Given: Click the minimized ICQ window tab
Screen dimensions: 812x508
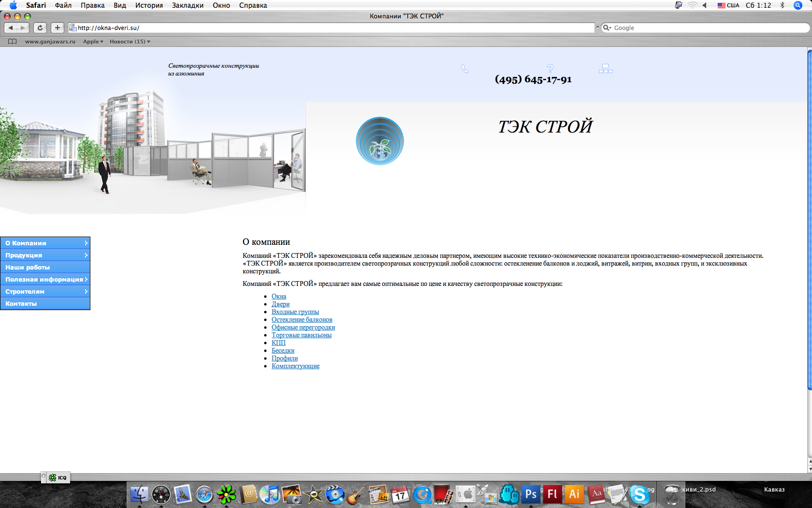Looking at the screenshot, I should (56, 478).
